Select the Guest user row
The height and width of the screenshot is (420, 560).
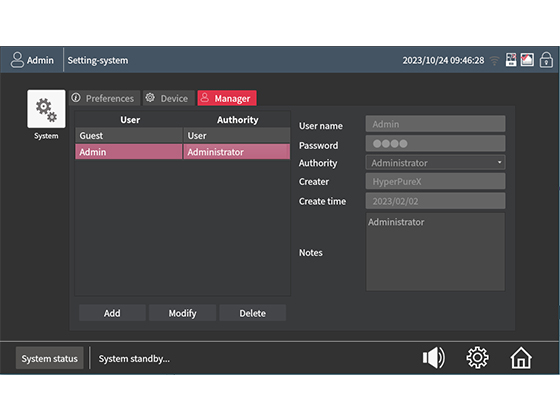point(182,136)
